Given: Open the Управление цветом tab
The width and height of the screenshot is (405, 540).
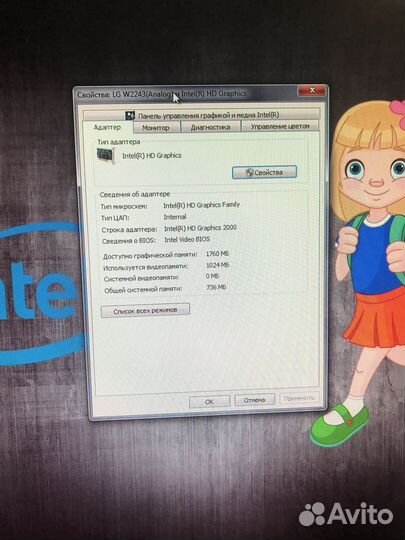Looking at the screenshot, I should (x=280, y=126).
